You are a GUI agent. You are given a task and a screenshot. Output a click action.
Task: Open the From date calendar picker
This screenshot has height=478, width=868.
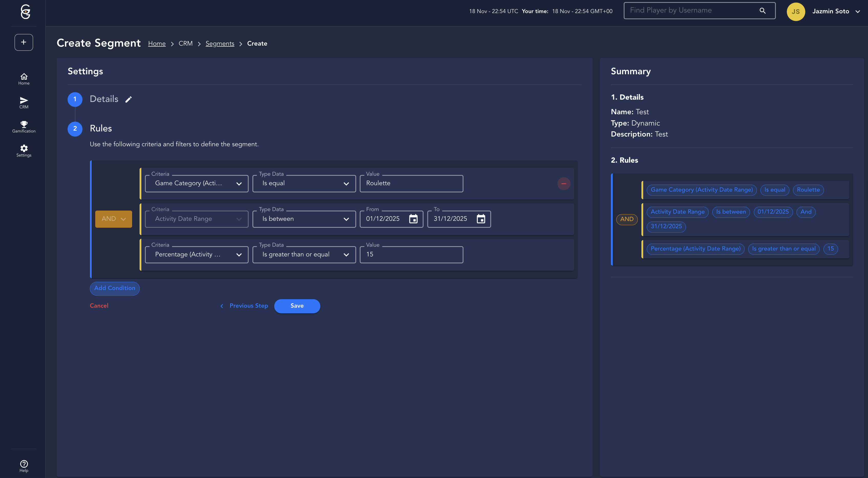click(413, 219)
